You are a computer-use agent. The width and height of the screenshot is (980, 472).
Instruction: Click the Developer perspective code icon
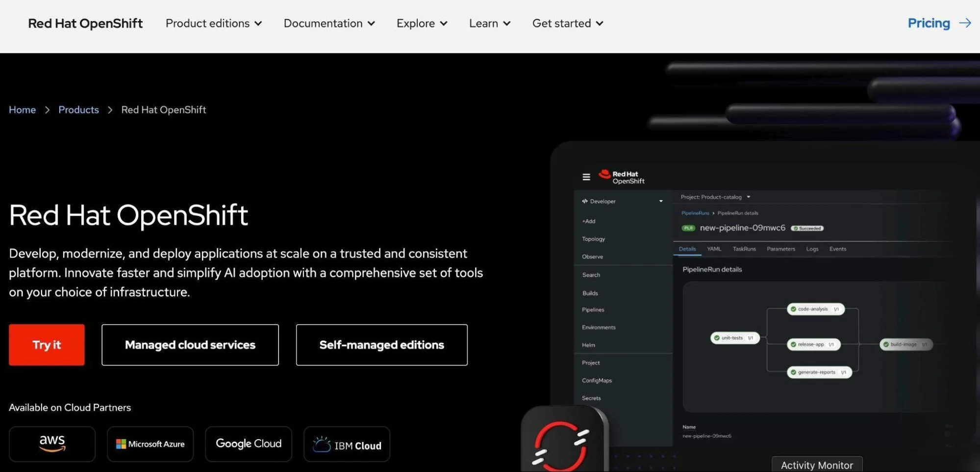point(584,201)
